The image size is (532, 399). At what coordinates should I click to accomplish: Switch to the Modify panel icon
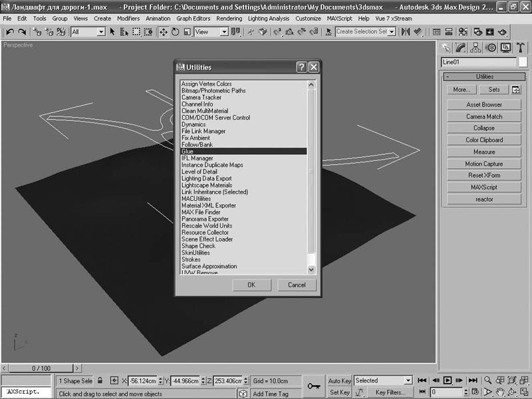pyautogui.click(x=461, y=47)
